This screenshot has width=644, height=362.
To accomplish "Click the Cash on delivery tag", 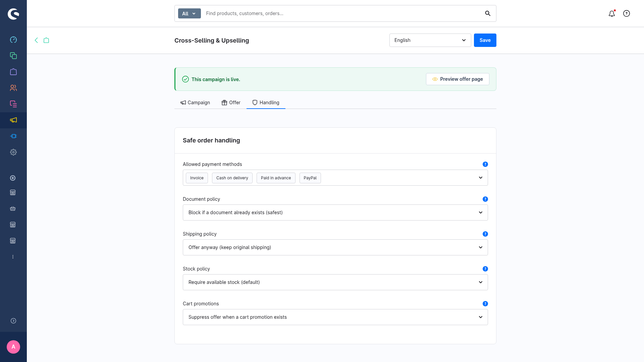I will tap(232, 178).
